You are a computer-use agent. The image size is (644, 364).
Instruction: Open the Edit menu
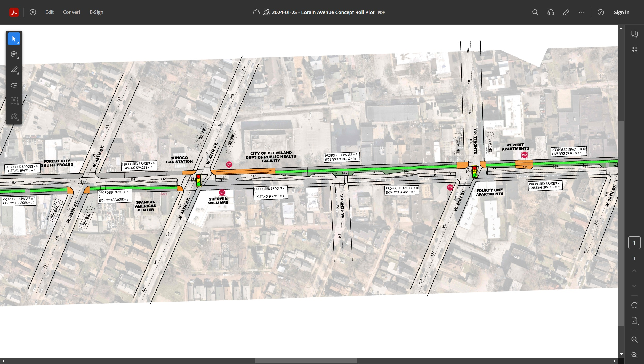pos(49,12)
